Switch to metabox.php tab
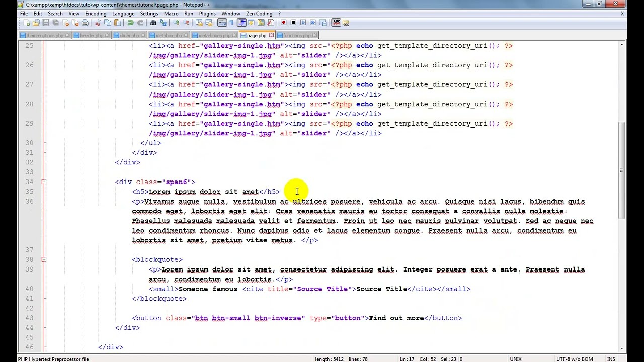The width and height of the screenshot is (644, 362). [169, 35]
